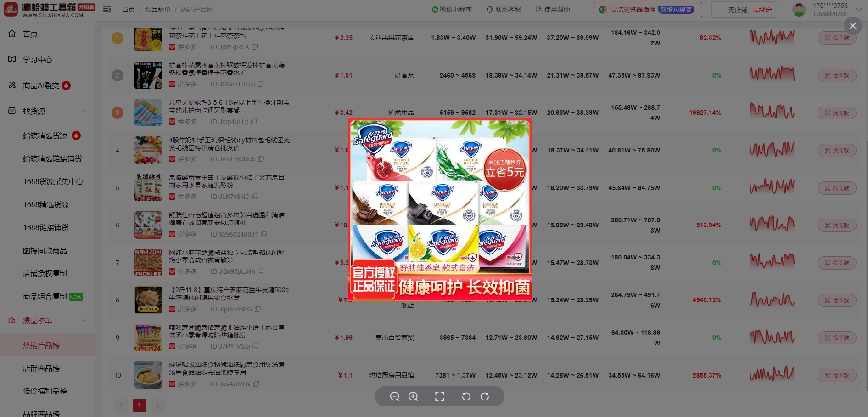Collapse the 爆品榜单 menu group

tap(84, 321)
